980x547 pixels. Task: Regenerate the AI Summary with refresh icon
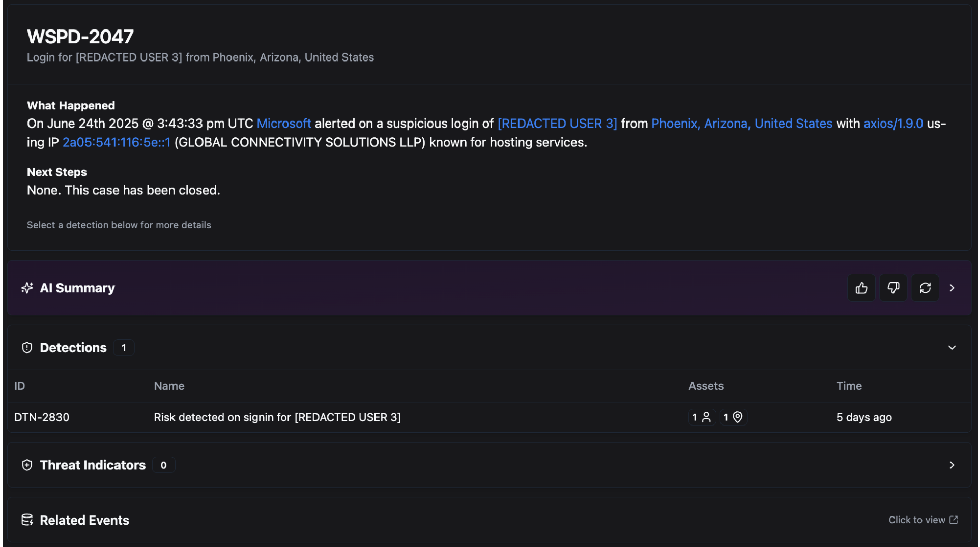coord(925,288)
